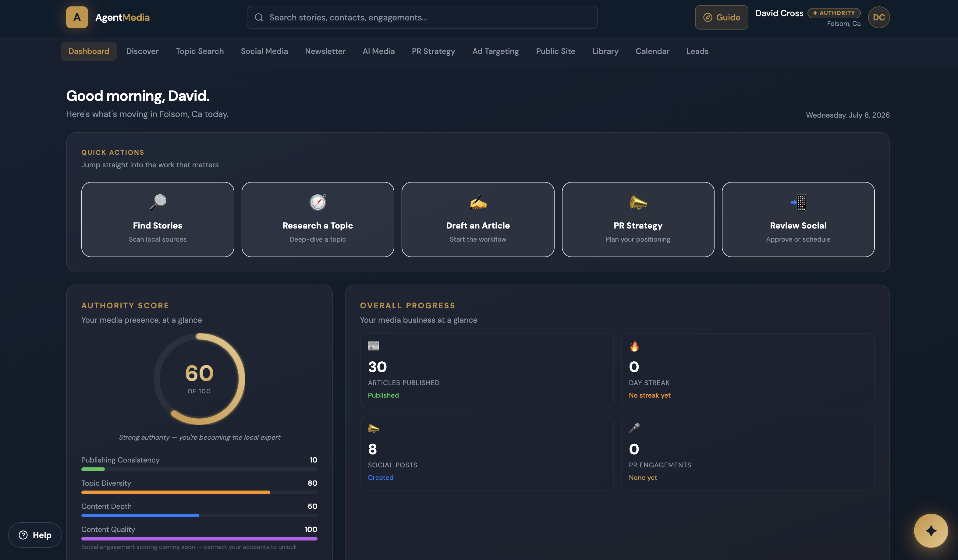
Task: Click the Draft an Article writing hand icon
Action: 478,202
